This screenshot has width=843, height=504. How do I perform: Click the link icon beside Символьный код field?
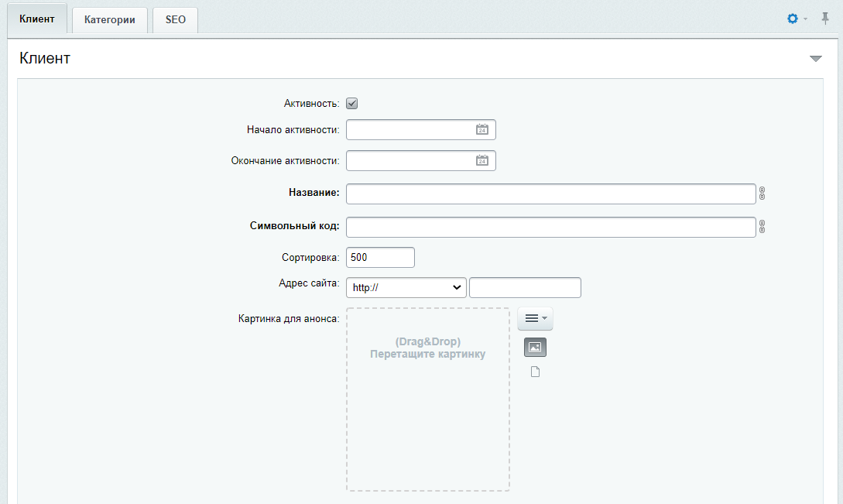coord(762,227)
